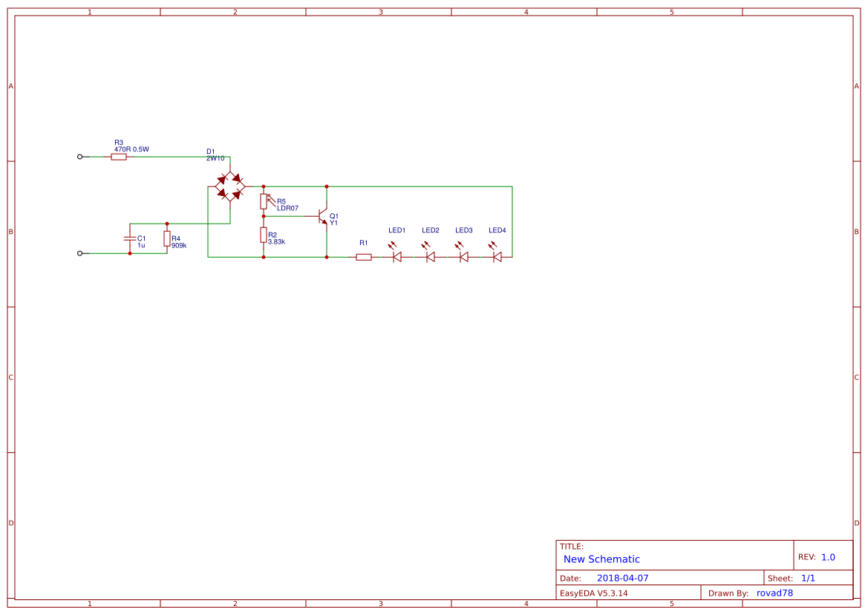This screenshot has height=615, width=868.
Task: Click the lower input terminal circle
Action: pos(79,253)
